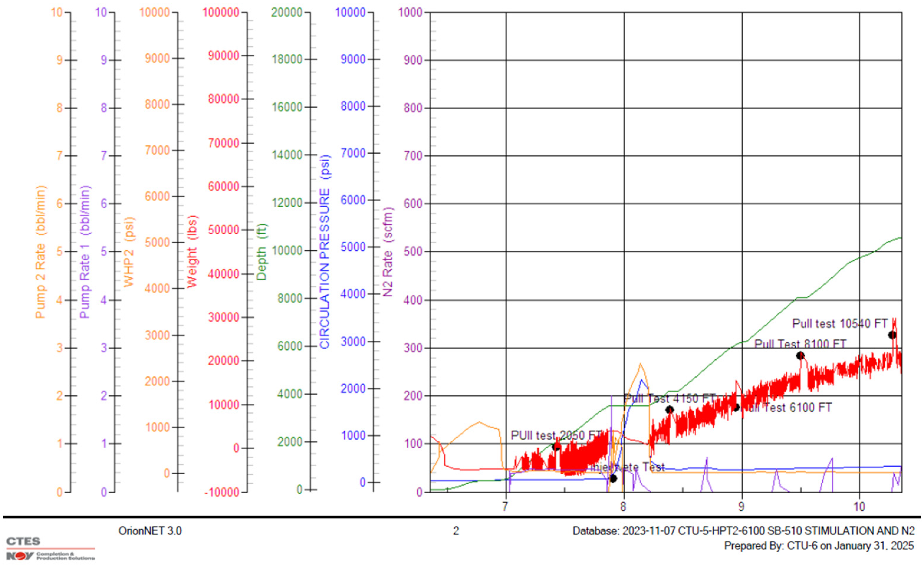The height and width of the screenshot is (566, 924).
Task: Click the Database name text in footer
Action: (x=743, y=531)
